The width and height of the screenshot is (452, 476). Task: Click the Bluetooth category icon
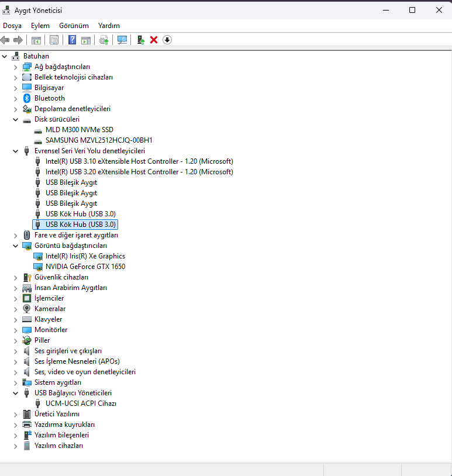(x=27, y=98)
